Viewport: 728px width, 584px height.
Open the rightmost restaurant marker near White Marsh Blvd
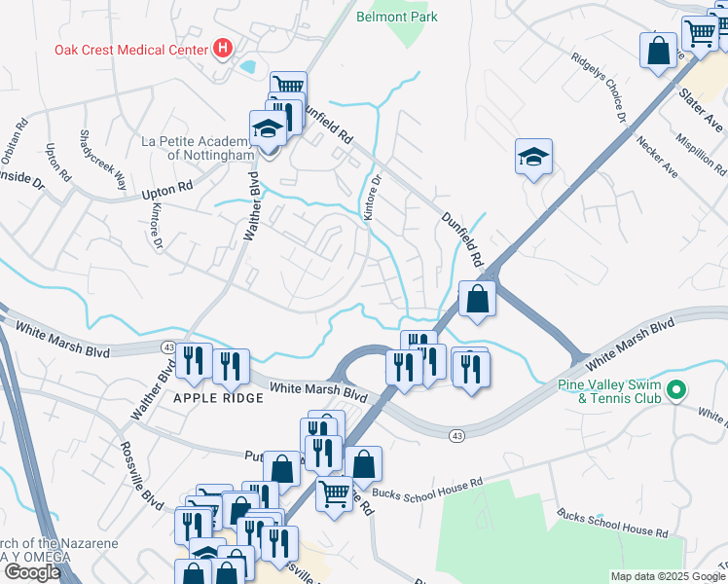(x=471, y=371)
